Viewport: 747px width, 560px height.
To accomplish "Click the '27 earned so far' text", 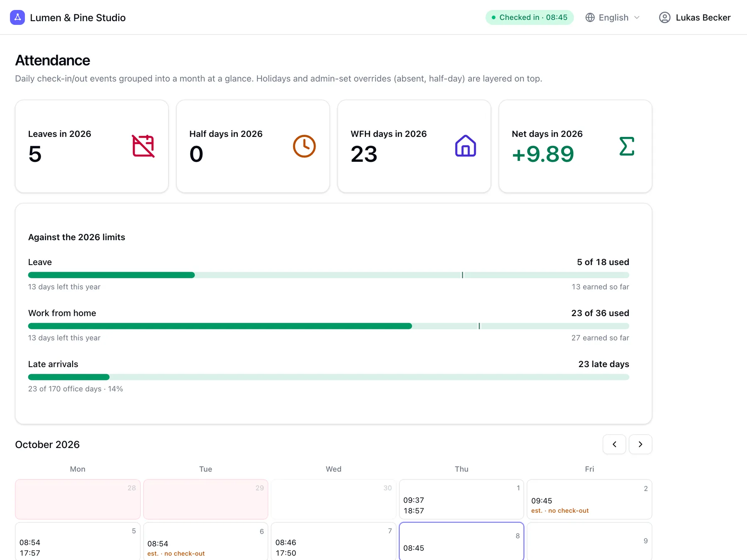I will [x=600, y=338].
